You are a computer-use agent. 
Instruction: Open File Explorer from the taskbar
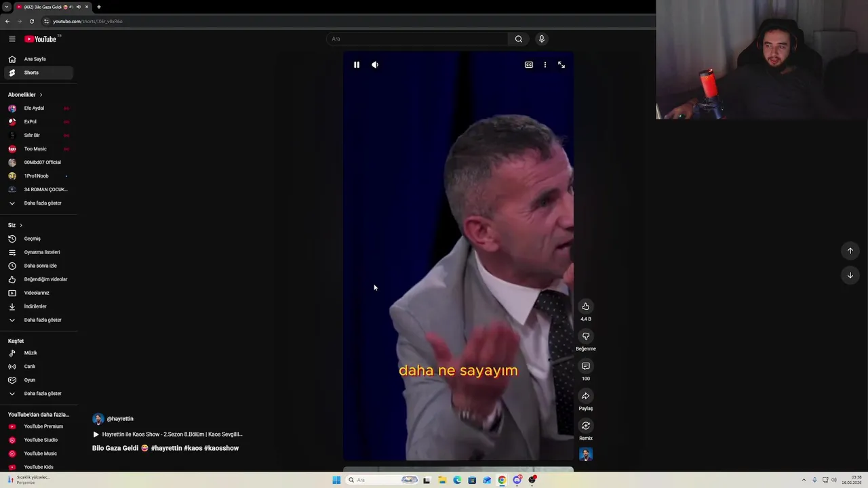click(x=442, y=480)
